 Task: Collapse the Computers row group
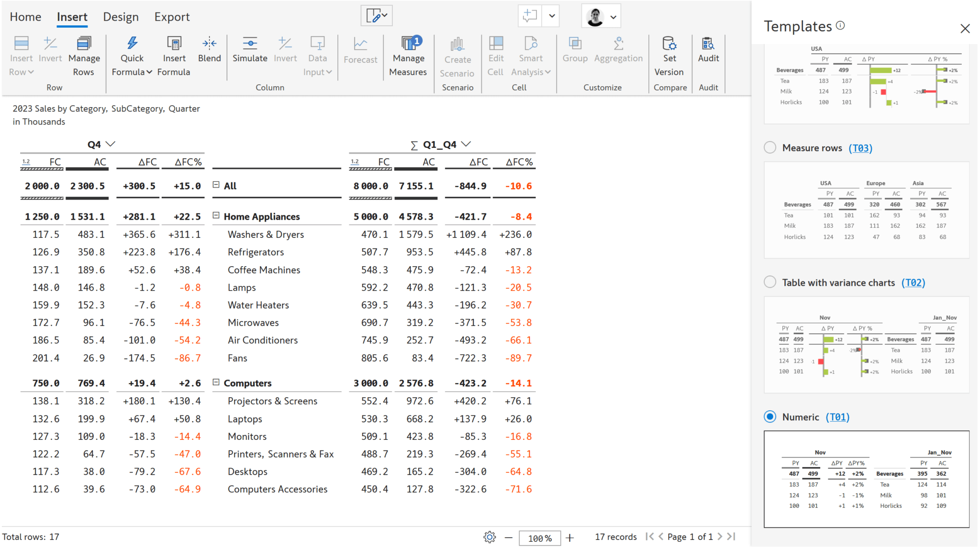(x=216, y=382)
